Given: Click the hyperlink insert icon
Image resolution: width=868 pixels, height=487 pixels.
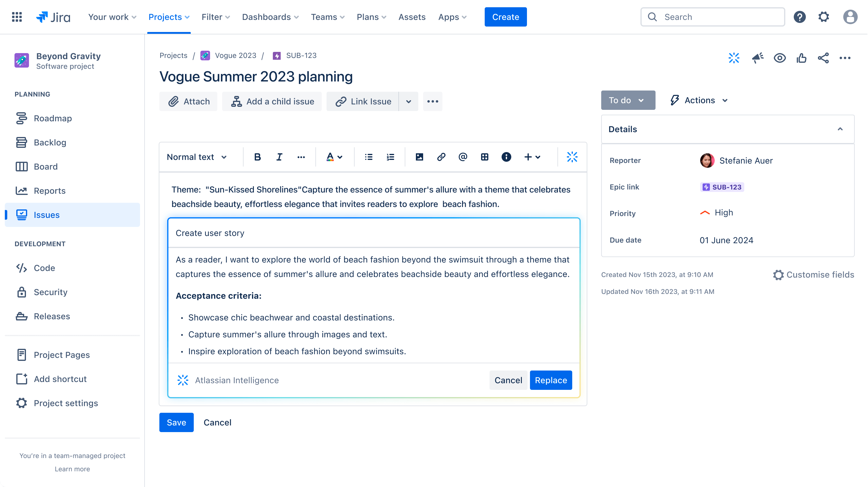Looking at the screenshot, I should point(441,157).
